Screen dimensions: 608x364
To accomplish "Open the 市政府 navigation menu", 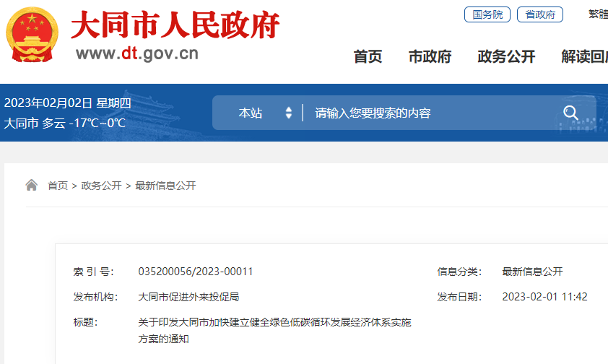I will [430, 57].
